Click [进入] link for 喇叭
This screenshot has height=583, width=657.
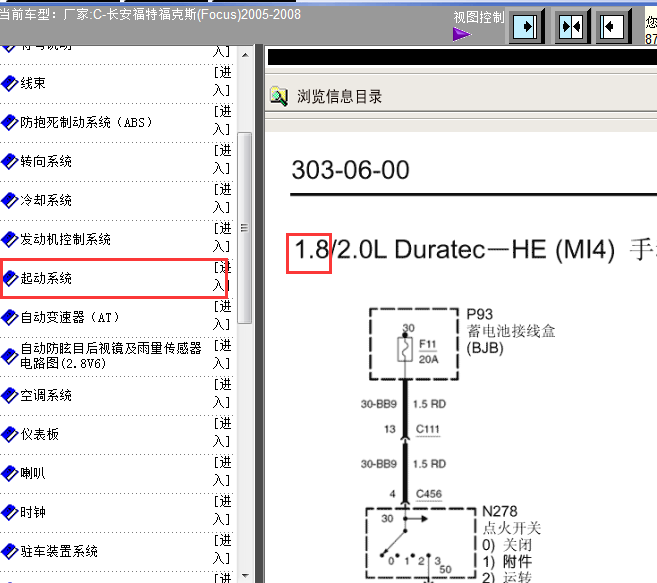pos(222,471)
